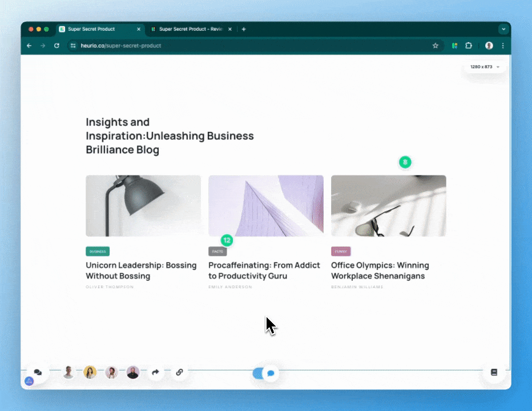Click the green comment pin numbered 8

[405, 162]
